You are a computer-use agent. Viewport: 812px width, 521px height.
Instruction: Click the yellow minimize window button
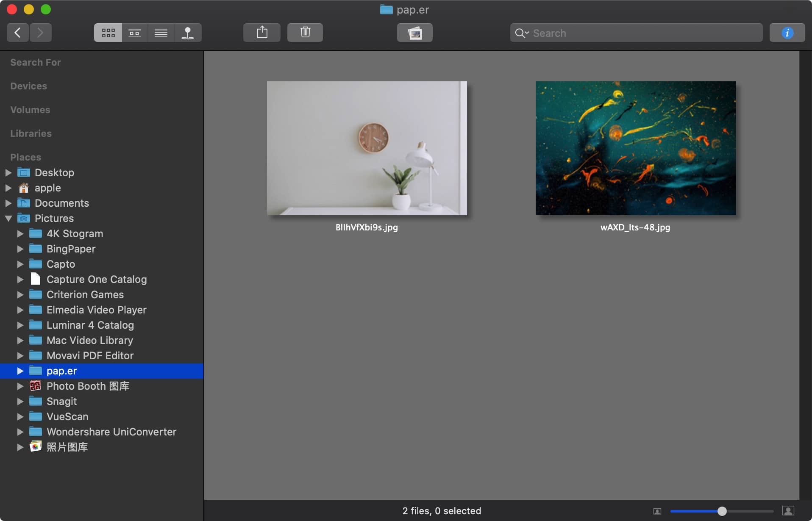(x=29, y=9)
